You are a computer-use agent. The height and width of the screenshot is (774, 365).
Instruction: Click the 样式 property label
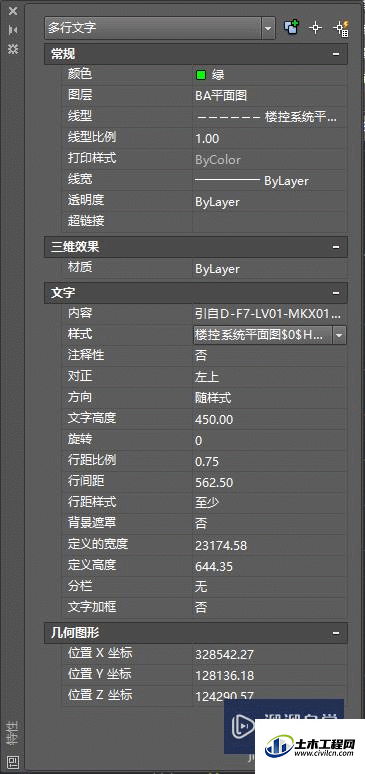click(x=80, y=334)
